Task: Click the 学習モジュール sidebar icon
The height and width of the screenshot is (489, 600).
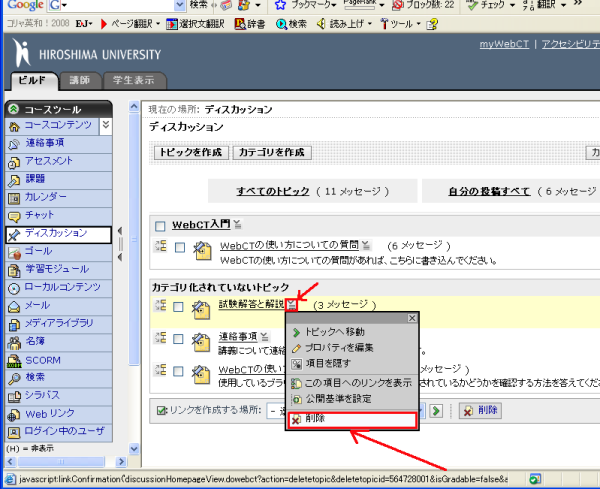Action: point(14,271)
